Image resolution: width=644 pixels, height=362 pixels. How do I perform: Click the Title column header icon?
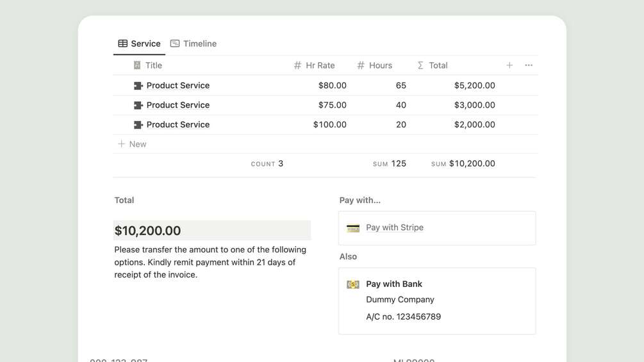[137, 65]
